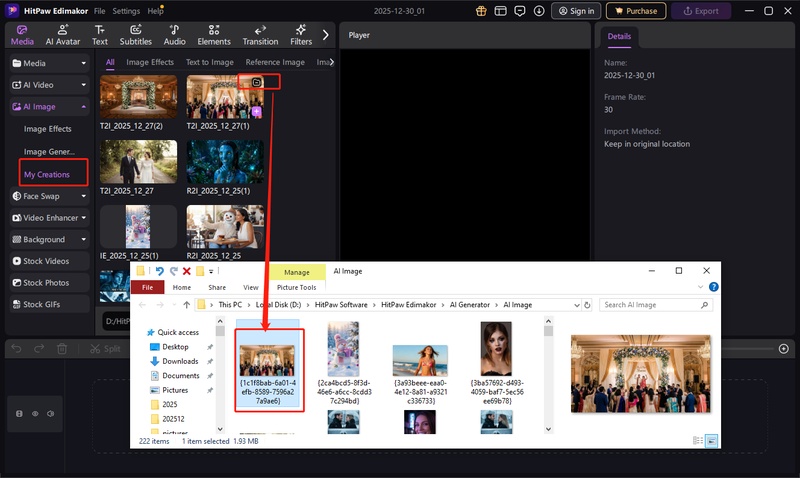Switch Explorer to large icons view
The width and height of the screenshot is (800, 478).
point(712,440)
